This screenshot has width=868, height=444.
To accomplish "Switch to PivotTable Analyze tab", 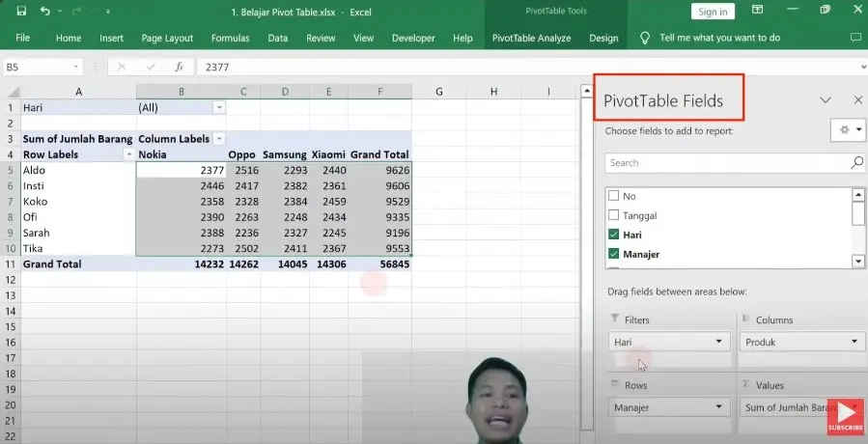I will click(x=531, y=39).
